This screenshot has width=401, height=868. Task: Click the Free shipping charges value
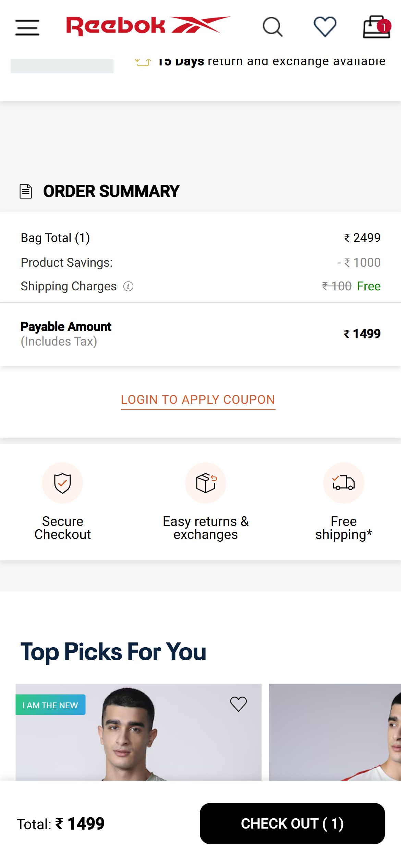(369, 286)
